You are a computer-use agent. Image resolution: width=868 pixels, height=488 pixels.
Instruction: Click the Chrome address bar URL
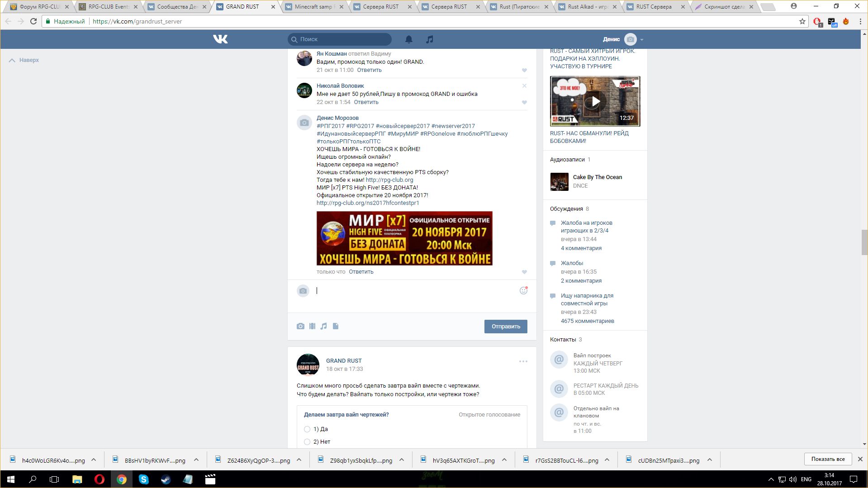137,21
